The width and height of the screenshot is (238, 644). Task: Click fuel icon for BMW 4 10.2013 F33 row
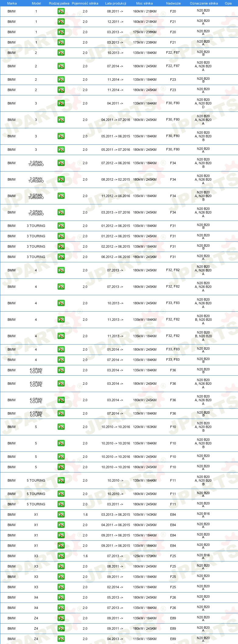[61, 303]
